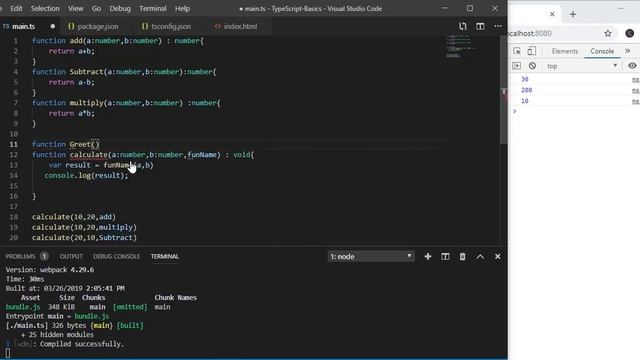This screenshot has height=360, width=640.
Task: Click calculate(10,20,multiply) on line 19
Action: (84, 227)
